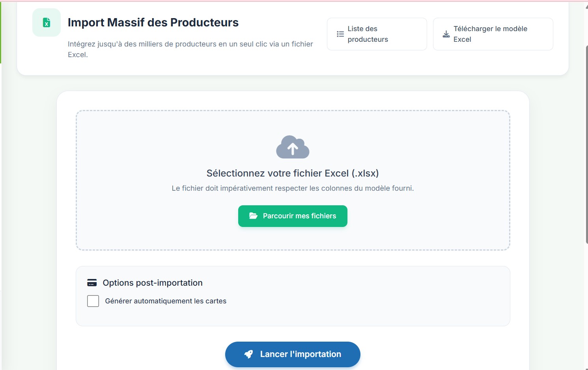Screen dimensions: 588x370
Task: Click the cloud upload icon
Action: click(x=293, y=147)
